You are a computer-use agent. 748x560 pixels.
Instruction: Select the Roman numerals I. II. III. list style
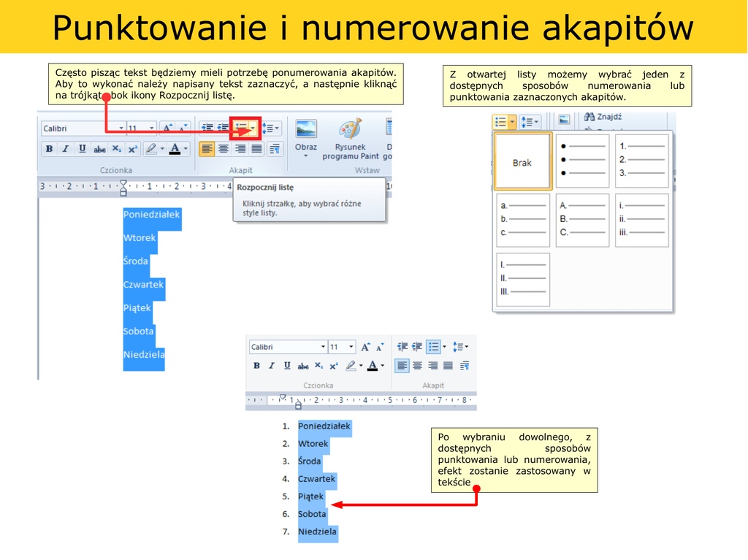[523, 279]
